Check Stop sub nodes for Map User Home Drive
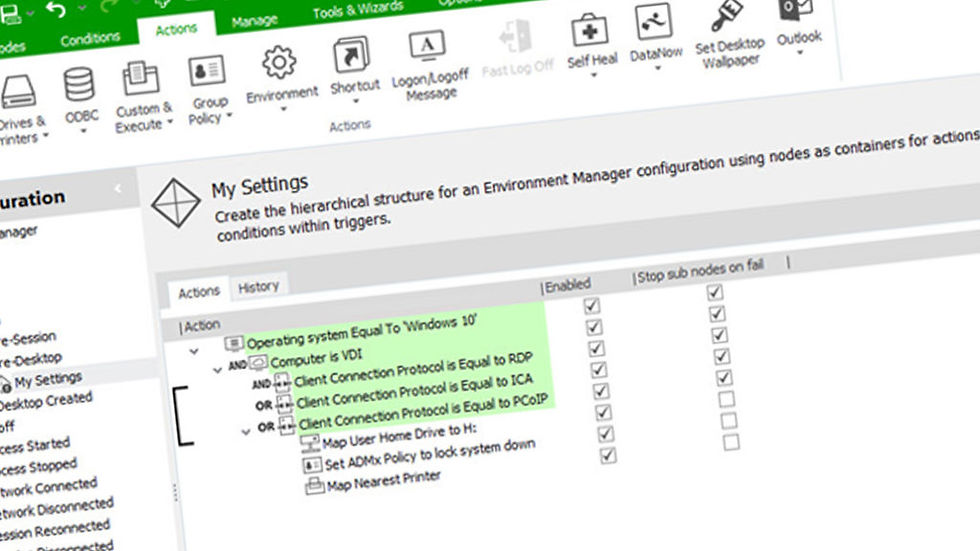The width and height of the screenshot is (980, 551). coord(726,399)
